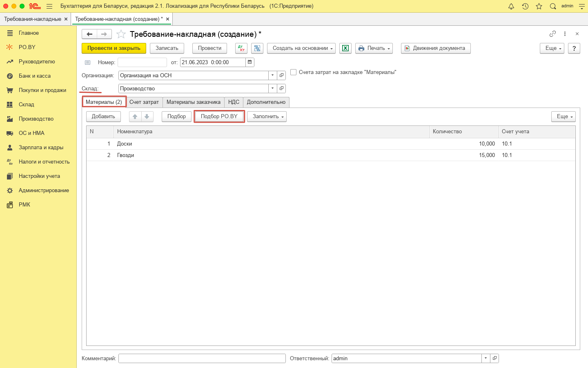Open the date calendar picker icon
Screen dimensions: 588x368
249,62
